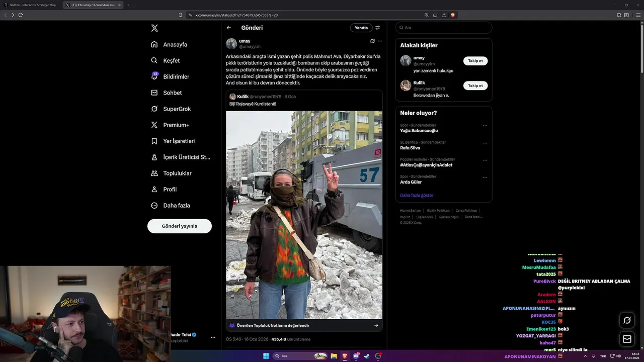The image size is (644, 362).
Task: Open the Yağız Sabuncuoğlu trend
Action: [419, 131]
